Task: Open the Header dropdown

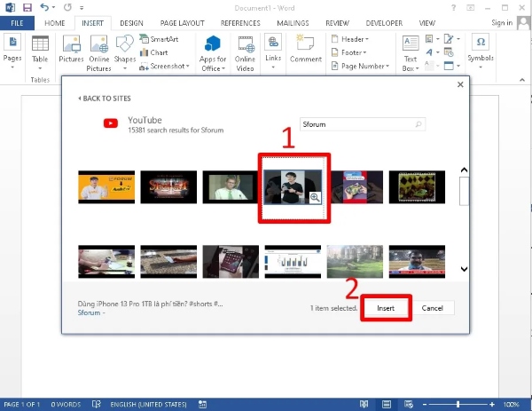Action: (353, 39)
